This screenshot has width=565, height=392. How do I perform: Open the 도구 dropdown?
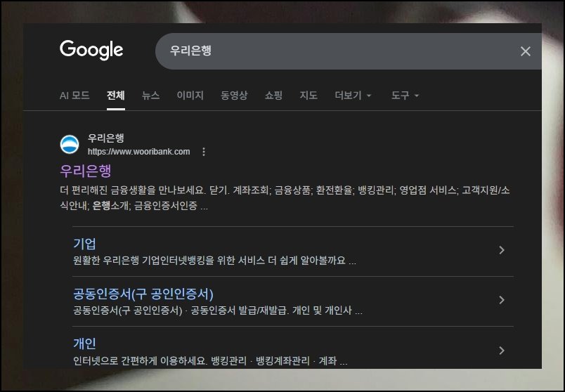[x=405, y=96]
